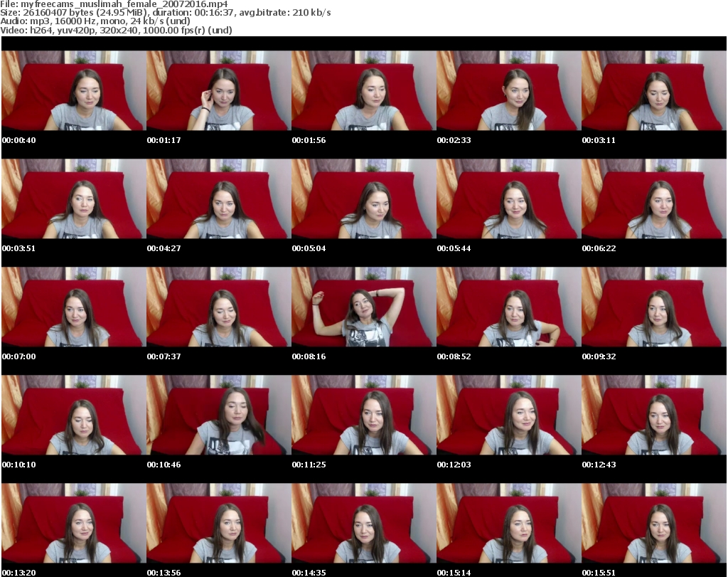
Task: Click the 00:08:16 timestamp label
Action: tap(309, 356)
